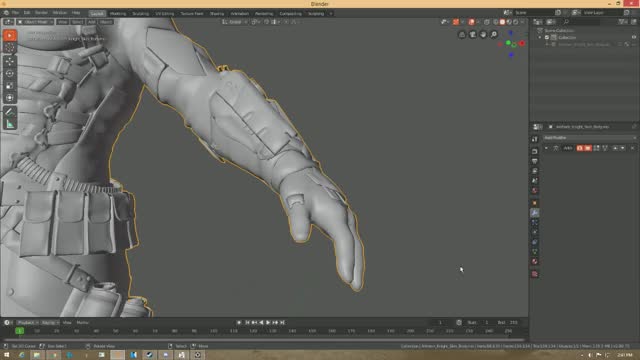The height and width of the screenshot is (360, 640).
Task: Select the Rotate tool
Action: point(10,74)
